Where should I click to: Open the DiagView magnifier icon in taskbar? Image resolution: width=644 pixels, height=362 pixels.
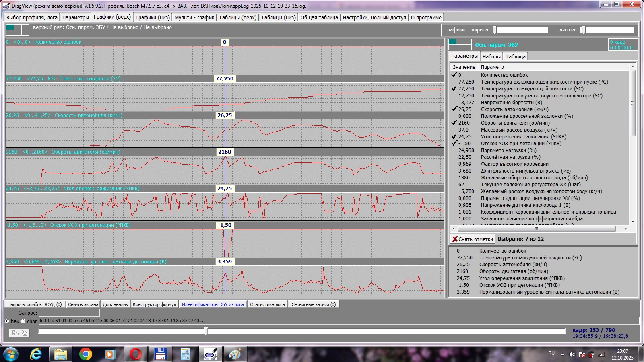click(x=211, y=354)
